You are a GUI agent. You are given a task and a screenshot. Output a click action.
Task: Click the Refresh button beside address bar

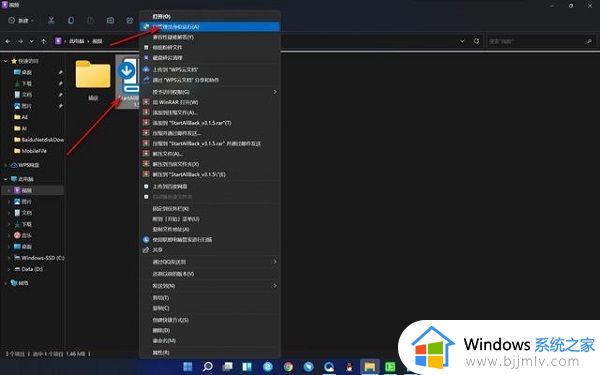point(476,41)
